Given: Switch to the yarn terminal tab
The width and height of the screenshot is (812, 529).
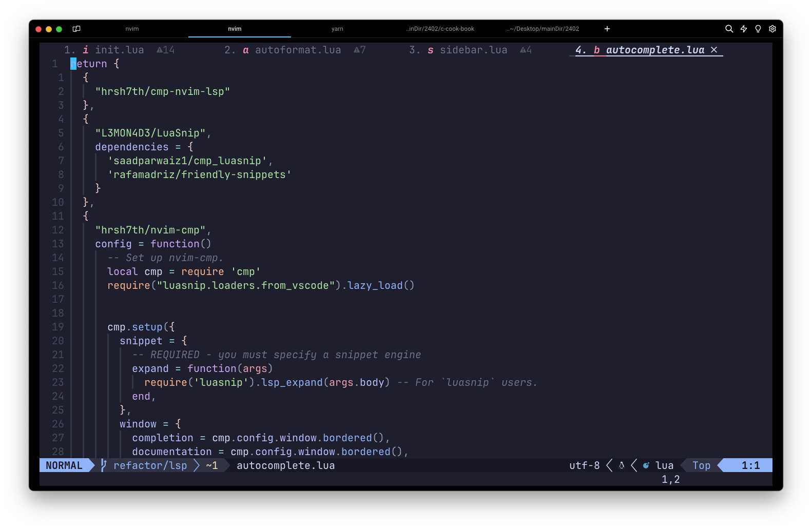Looking at the screenshot, I should (x=337, y=29).
